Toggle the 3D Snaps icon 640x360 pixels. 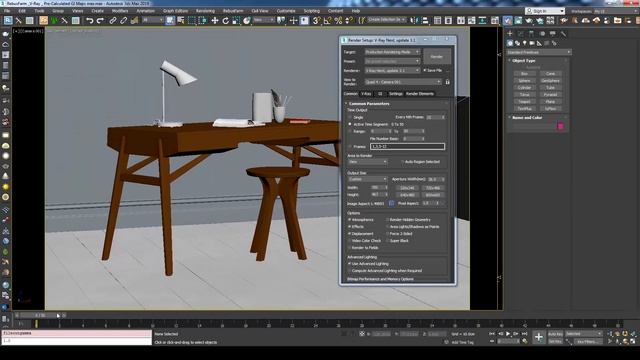[x=316, y=20]
